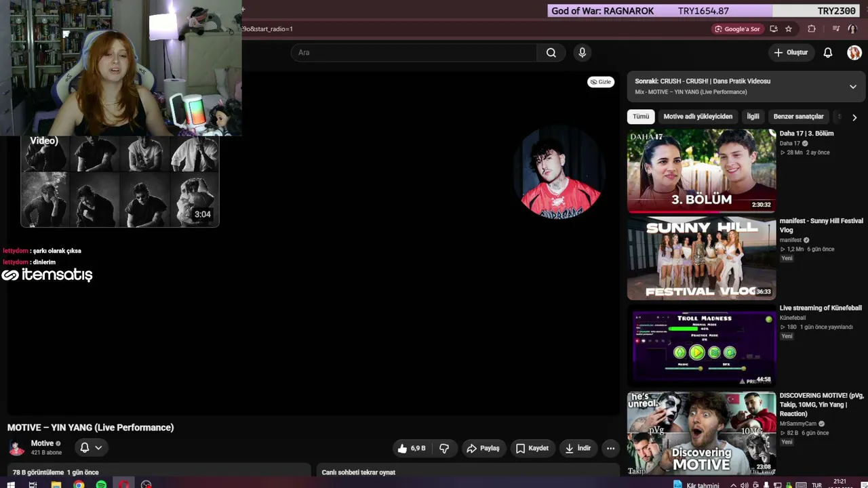Screen dimensions: 868x488
Task: Open Task View on the taskbar
Action: (33, 485)
